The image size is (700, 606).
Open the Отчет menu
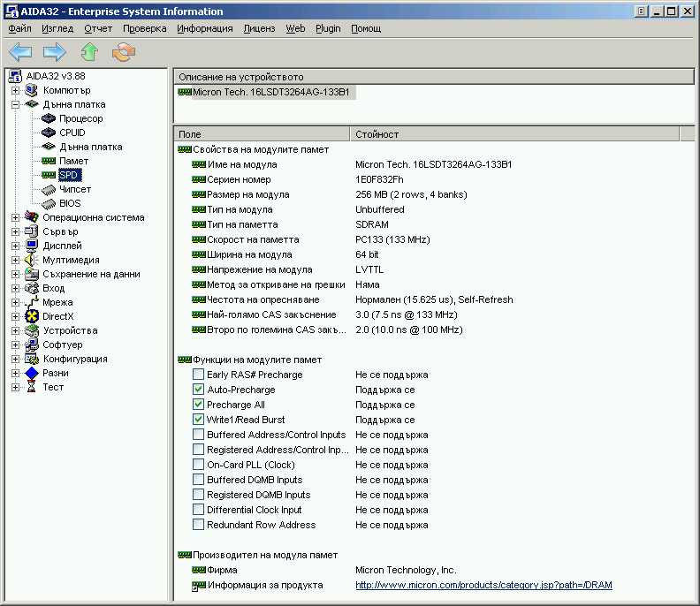[98, 28]
